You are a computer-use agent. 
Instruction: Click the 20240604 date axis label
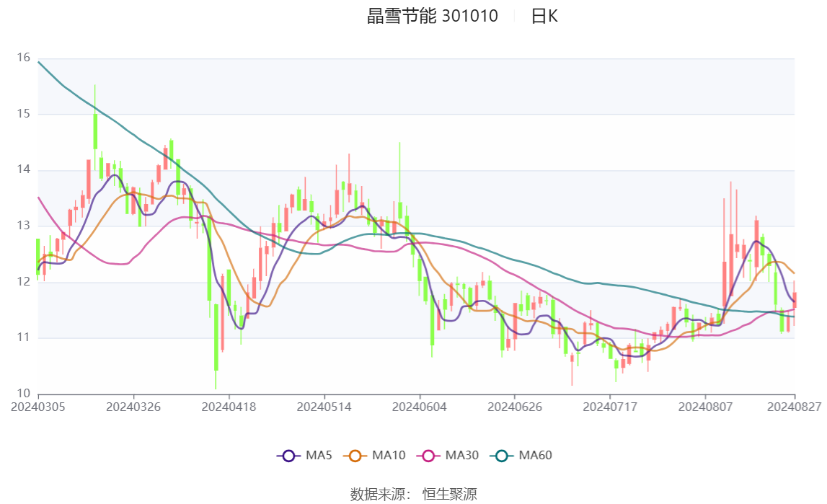420,407
